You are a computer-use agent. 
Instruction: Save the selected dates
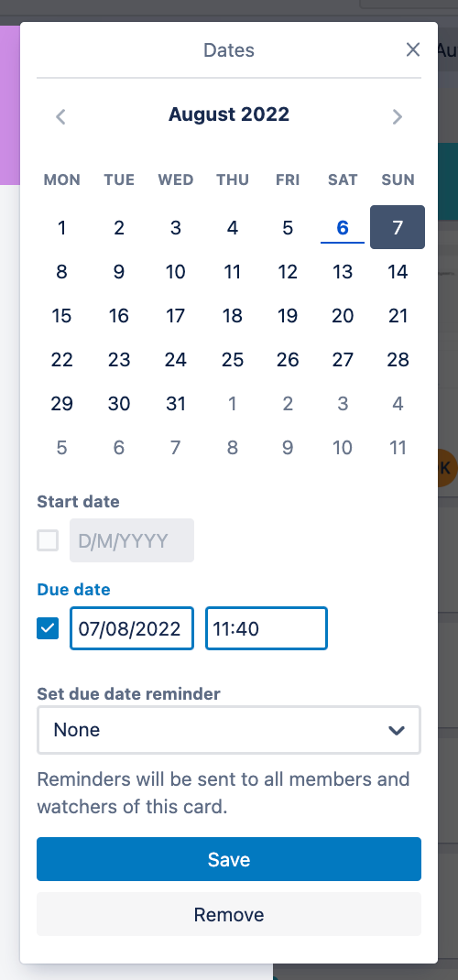pos(229,859)
